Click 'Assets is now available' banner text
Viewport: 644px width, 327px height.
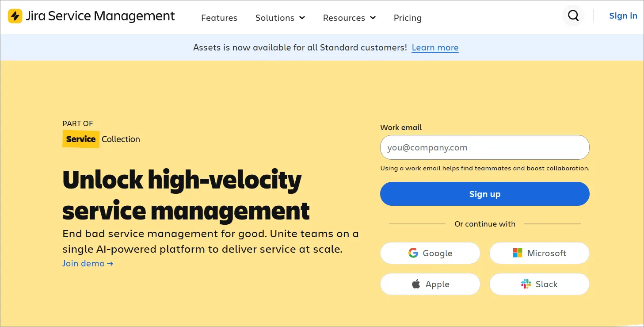(x=300, y=47)
